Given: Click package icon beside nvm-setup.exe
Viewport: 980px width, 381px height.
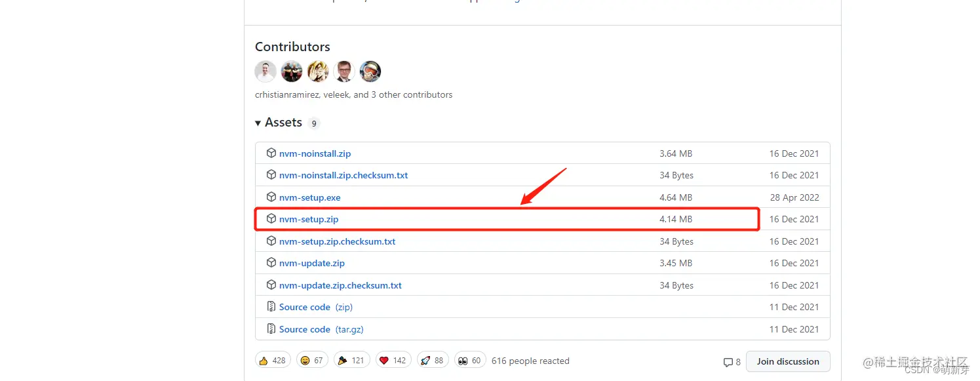Looking at the screenshot, I should click(271, 197).
